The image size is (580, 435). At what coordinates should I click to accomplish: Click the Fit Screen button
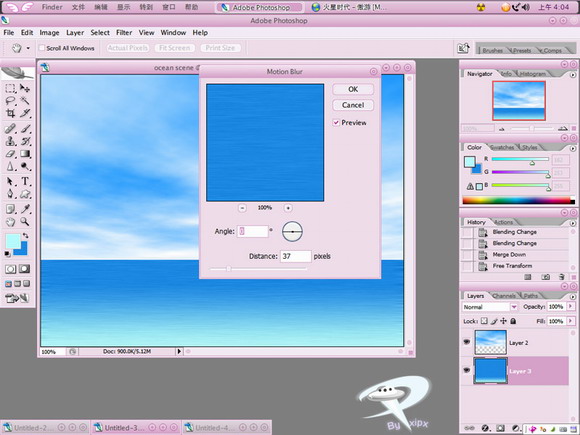175,48
